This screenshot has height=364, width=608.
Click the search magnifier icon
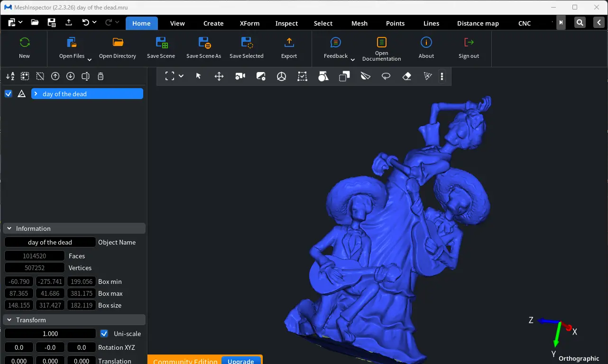[580, 23]
